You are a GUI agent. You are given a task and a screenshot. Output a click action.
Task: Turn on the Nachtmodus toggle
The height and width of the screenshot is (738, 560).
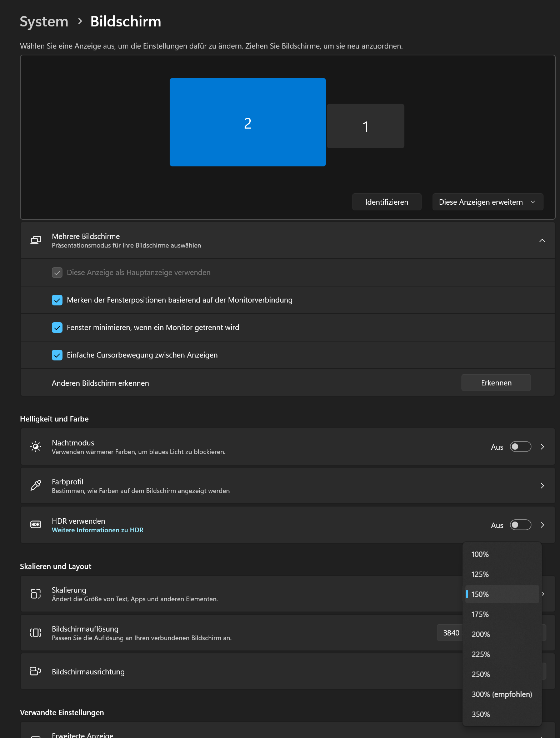[520, 447]
